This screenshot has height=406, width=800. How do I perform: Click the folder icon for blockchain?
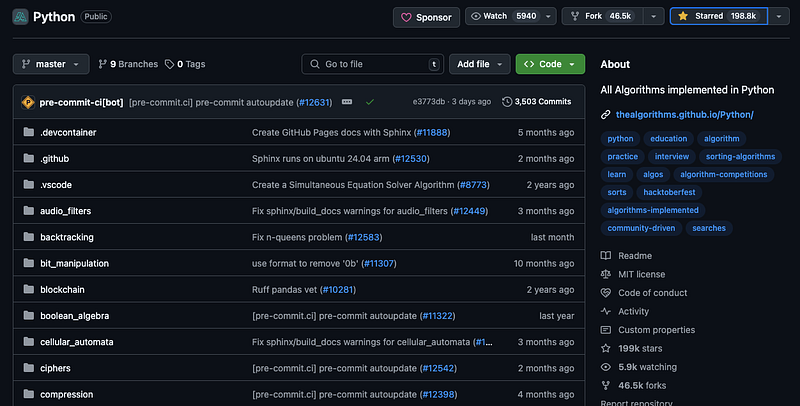point(29,289)
